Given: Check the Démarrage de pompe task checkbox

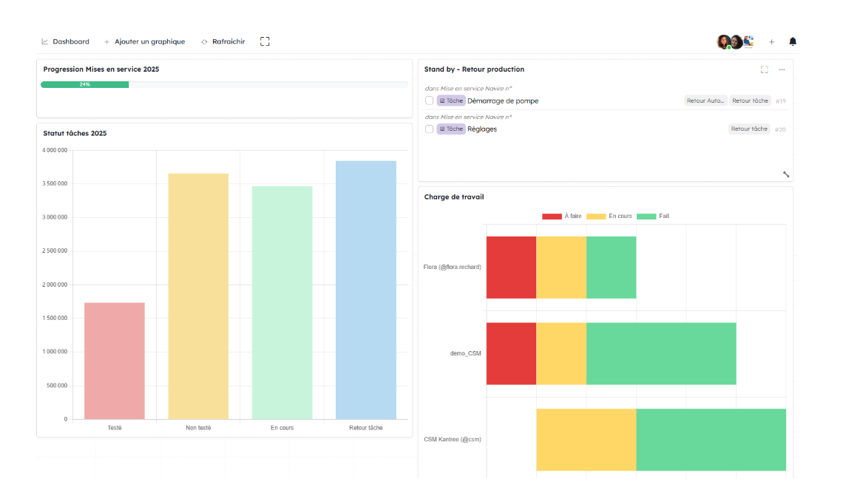Looking at the screenshot, I should [x=430, y=101].
